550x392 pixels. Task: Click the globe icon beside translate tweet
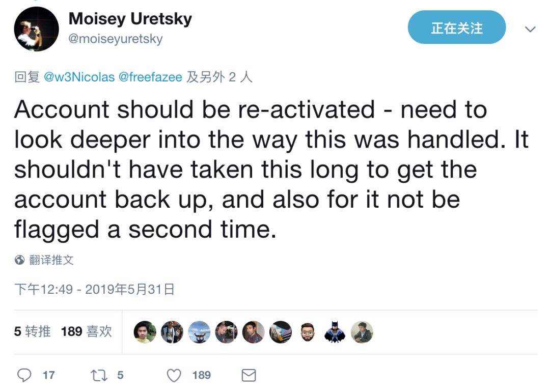pyautogui.click(x=19, y=260)
